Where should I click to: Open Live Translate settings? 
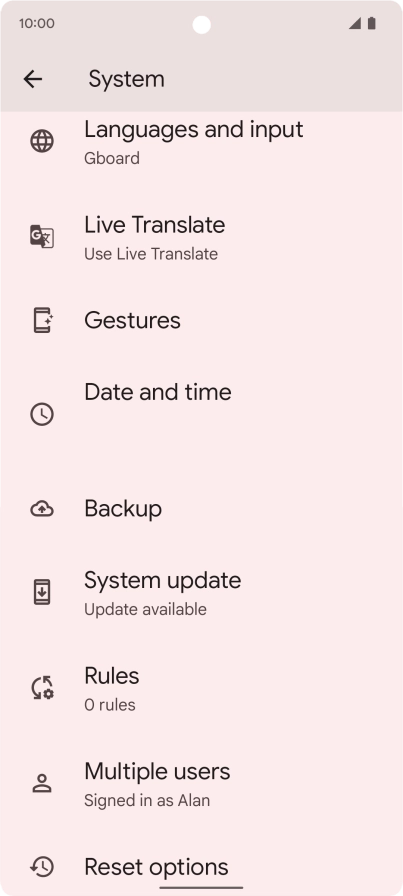(x=201, y=237)
